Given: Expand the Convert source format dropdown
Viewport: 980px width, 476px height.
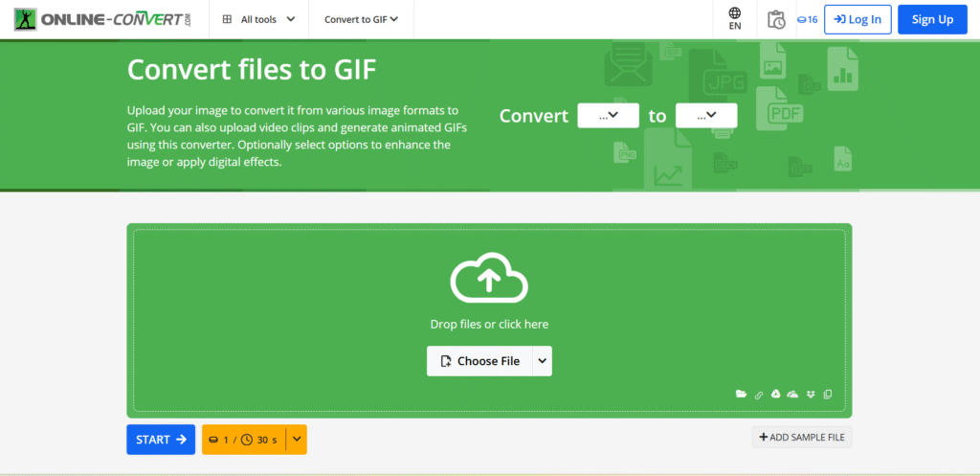Looking at the screenshot, I should point(608,116).
